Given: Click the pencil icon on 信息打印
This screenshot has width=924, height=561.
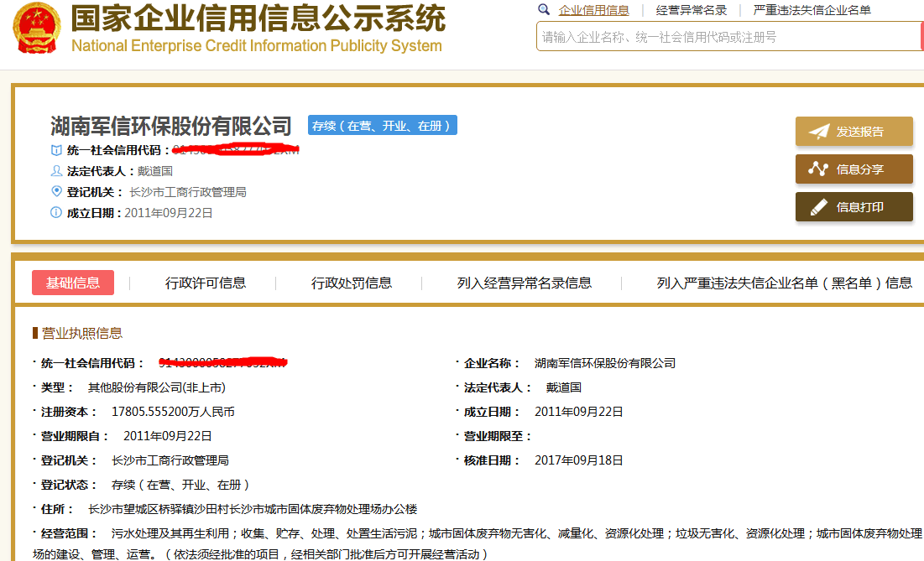Looking at the screenshot, I should 819,206.
